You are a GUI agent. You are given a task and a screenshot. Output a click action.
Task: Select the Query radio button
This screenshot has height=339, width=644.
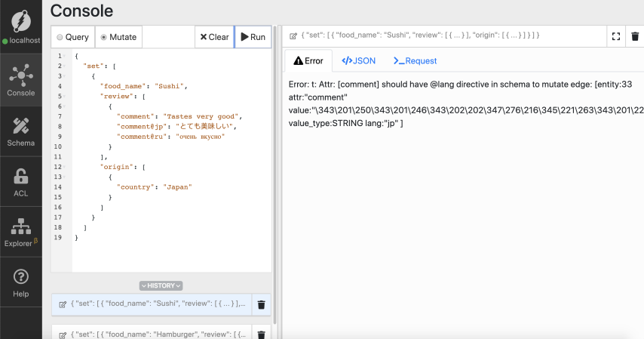click(x=60, y=37)
